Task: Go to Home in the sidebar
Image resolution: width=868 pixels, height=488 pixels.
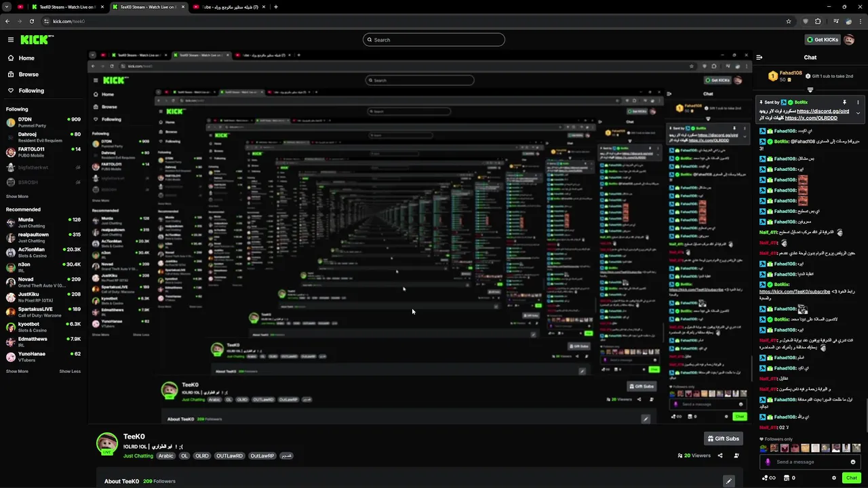Action: tap(26, 58)
